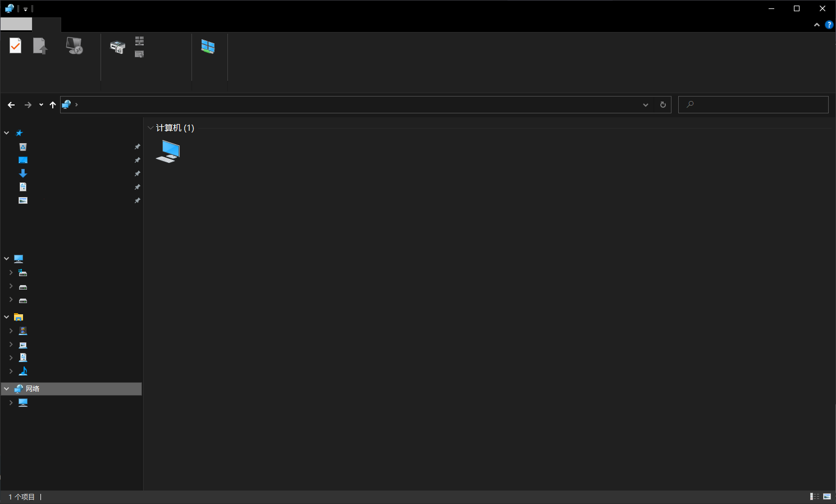The width and height of the screenshot is (836, 504).
Task: Select the Documents library in the tree
Action: tap(23, 358)
